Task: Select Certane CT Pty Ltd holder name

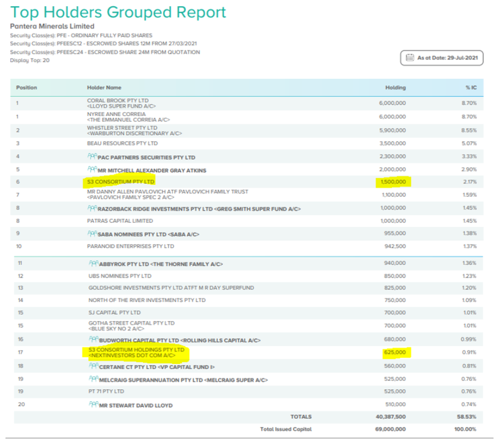Action: pyautogui.click(x=157, y=367)
